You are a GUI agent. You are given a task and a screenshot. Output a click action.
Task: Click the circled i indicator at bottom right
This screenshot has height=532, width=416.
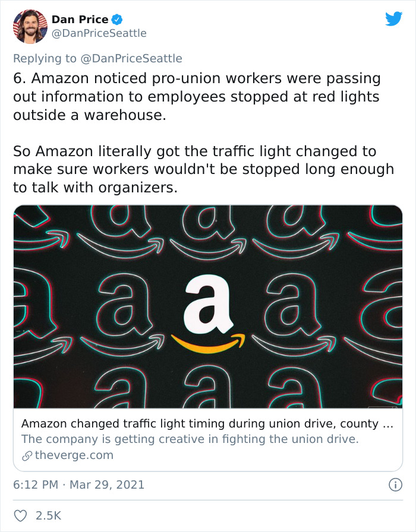[396, 485]
